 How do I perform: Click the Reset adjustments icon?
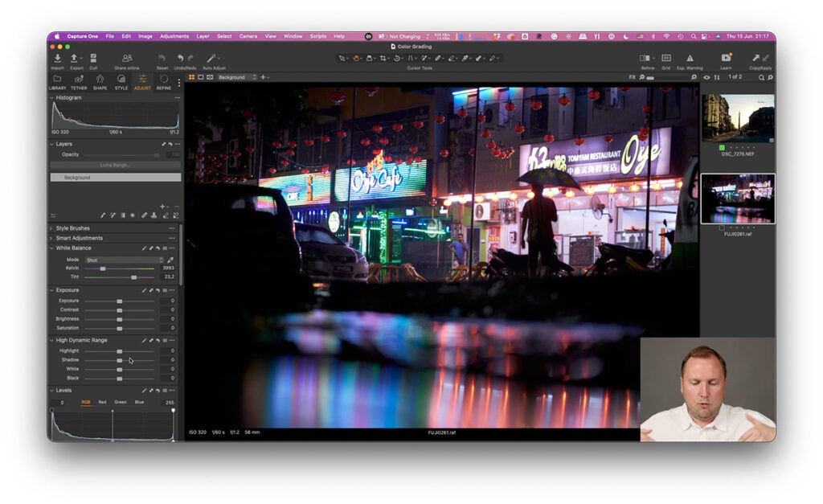(162, 58)
